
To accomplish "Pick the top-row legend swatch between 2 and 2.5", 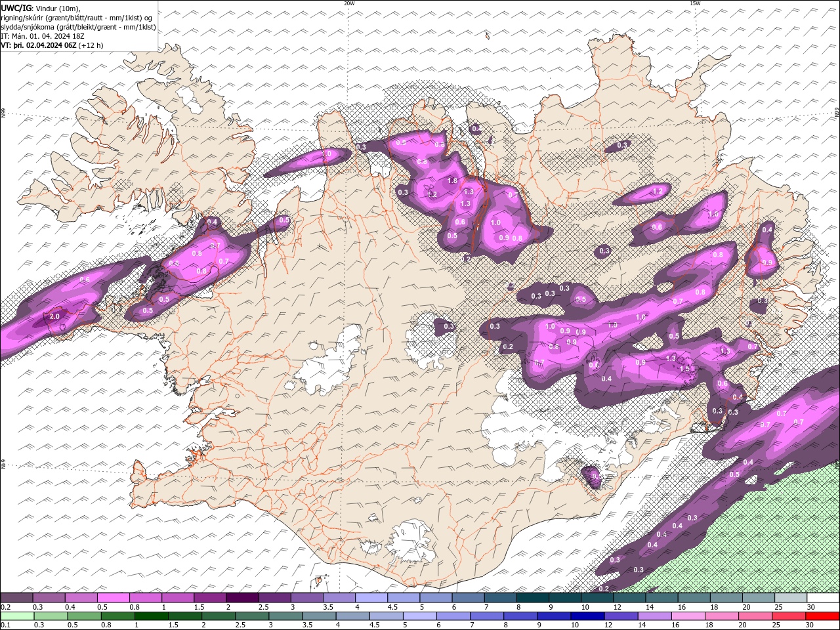I will pos(243,597).
